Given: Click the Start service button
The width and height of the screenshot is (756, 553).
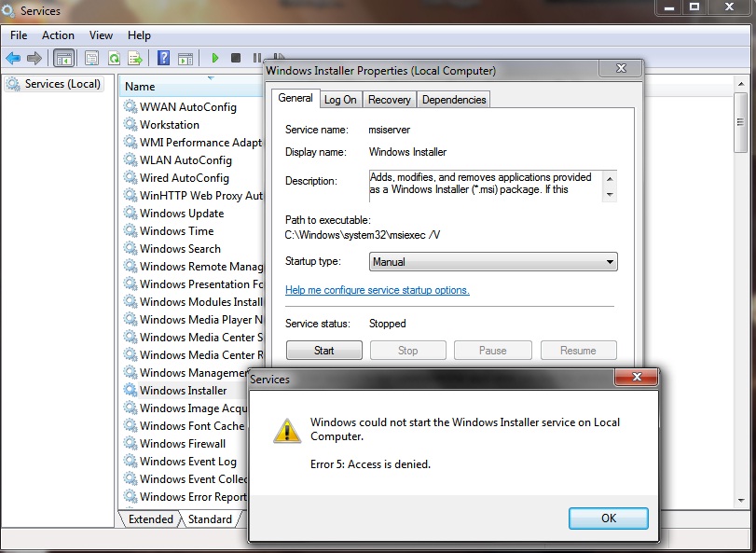Looking at the screenshot, I should pos(324,351).
